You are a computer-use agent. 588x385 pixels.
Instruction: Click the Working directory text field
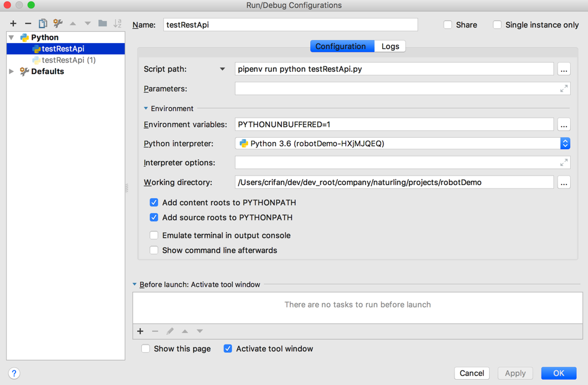point(394,182)
